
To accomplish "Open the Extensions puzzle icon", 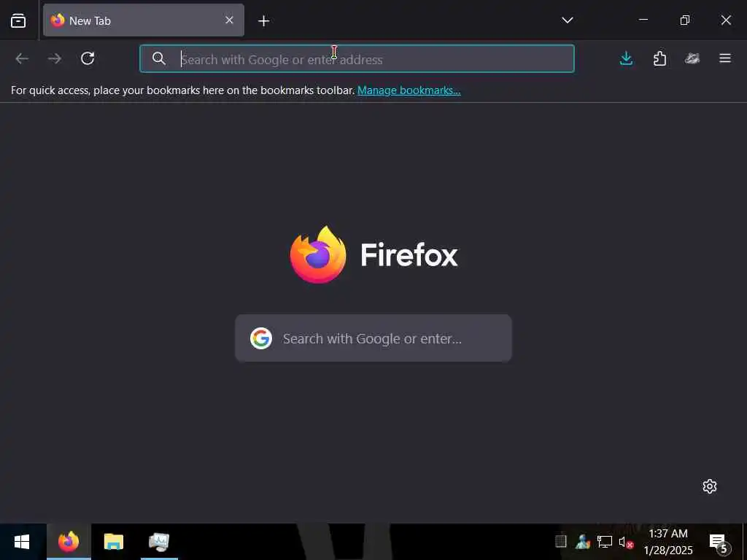I will pos(659,58).
